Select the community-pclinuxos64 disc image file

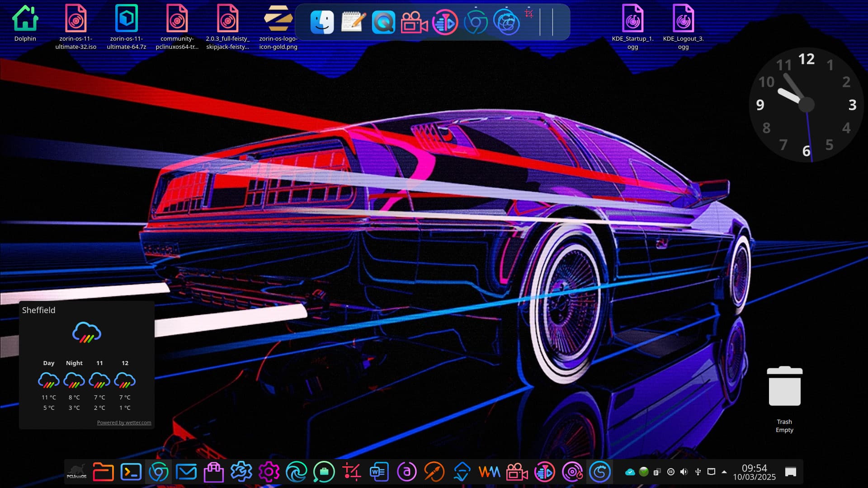[x=177, y=26]
